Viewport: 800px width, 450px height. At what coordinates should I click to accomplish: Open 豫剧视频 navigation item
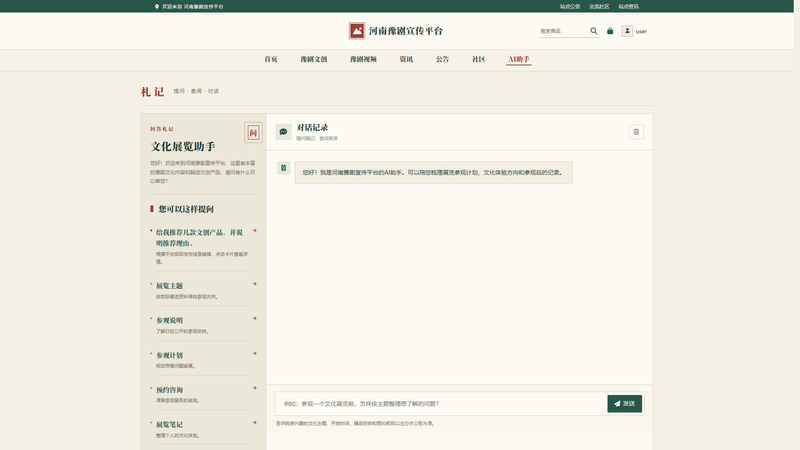coord(363,59)
